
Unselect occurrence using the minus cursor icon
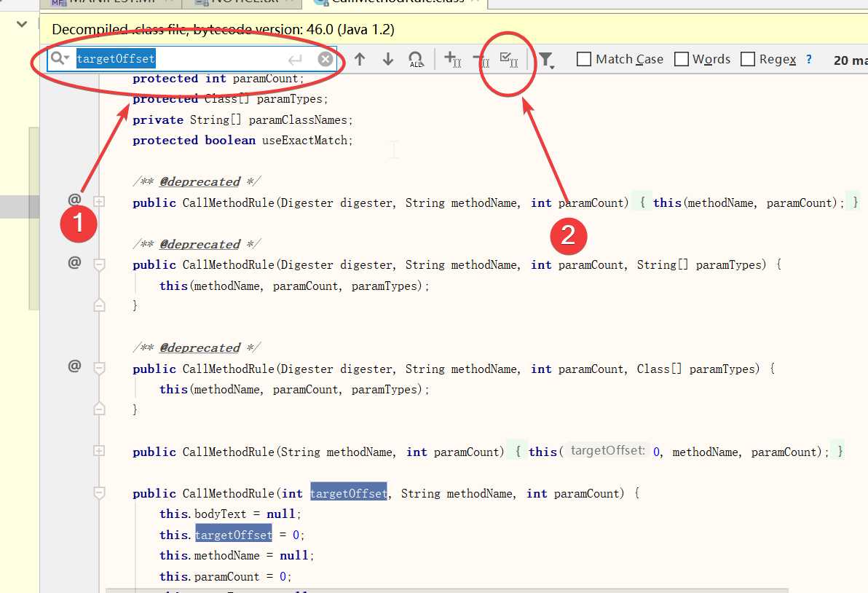[x=481, y=59]
